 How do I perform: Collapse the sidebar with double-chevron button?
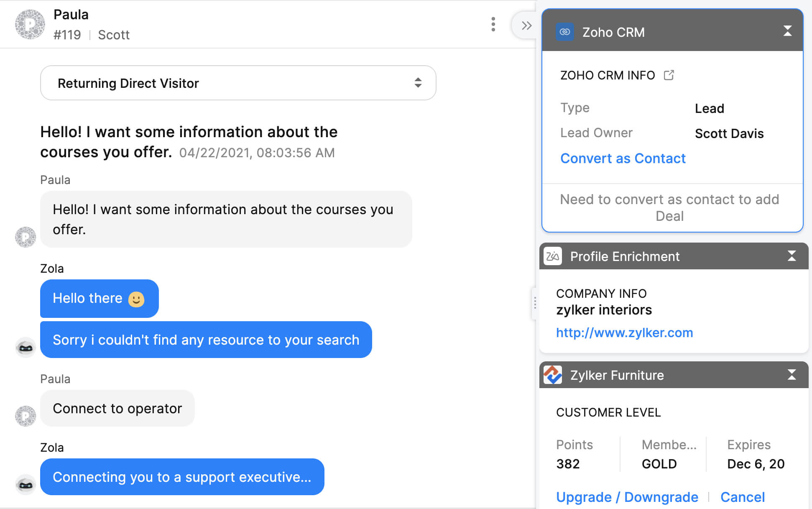[526, 26]
